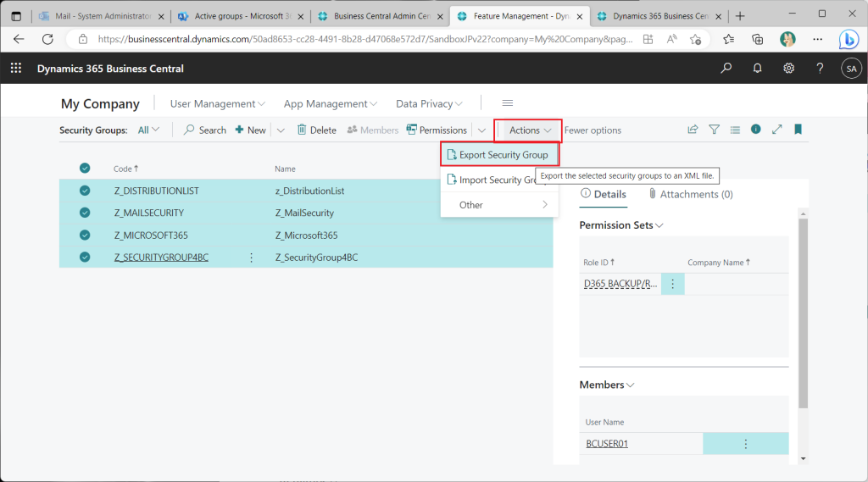868x482 pixels.
Task: Deselect the Z_MAILSECURITY row checkmark
Action: (x=85, y=213)
